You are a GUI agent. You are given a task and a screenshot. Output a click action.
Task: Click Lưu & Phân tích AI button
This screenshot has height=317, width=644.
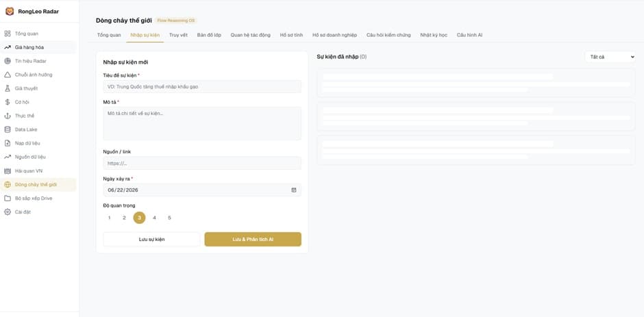click(253, 239)
